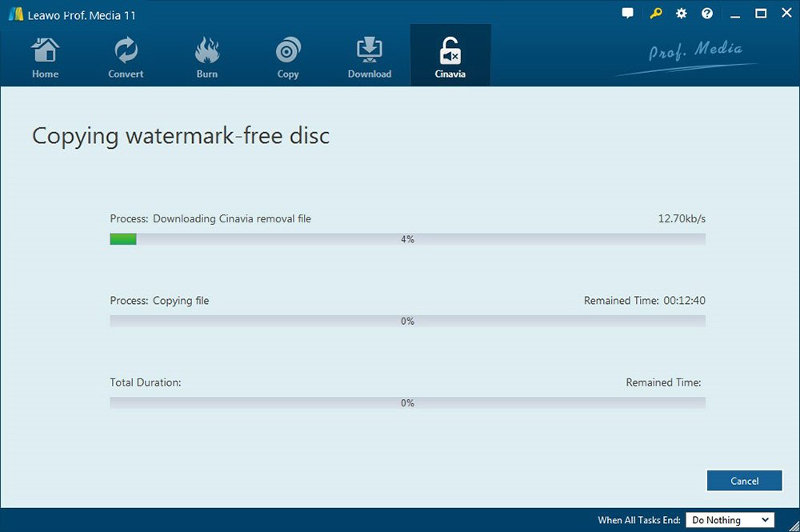Open the Download module
800x532 pixels.
coord(370,57)
